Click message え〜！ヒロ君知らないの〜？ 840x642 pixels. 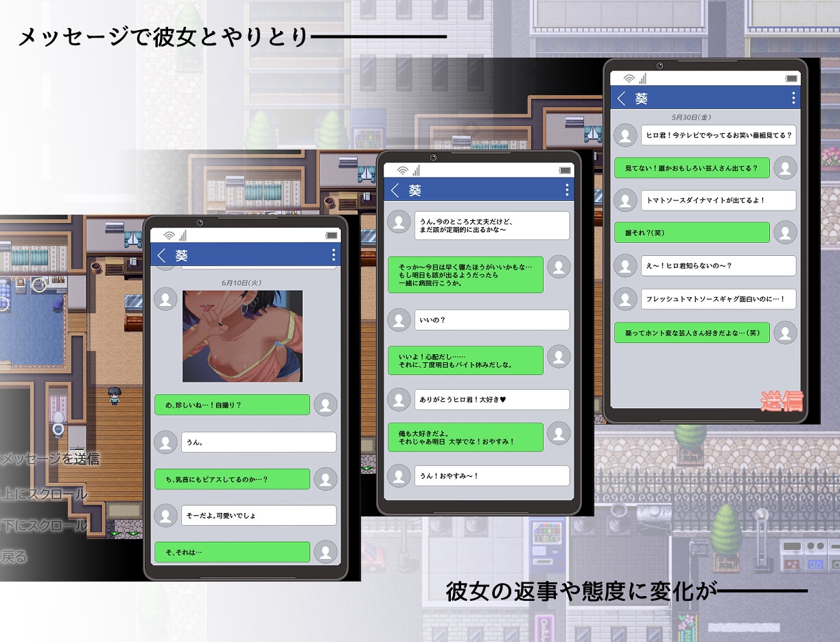(719, 265)
